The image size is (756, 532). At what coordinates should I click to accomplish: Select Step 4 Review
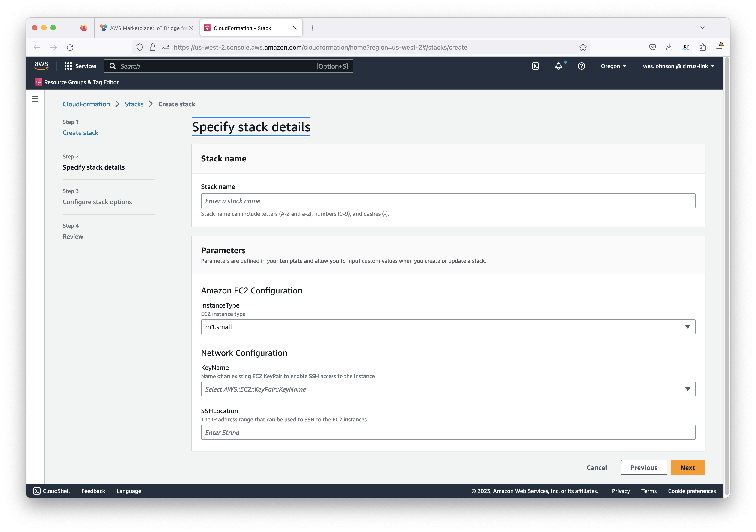click(x=73, y=236)
